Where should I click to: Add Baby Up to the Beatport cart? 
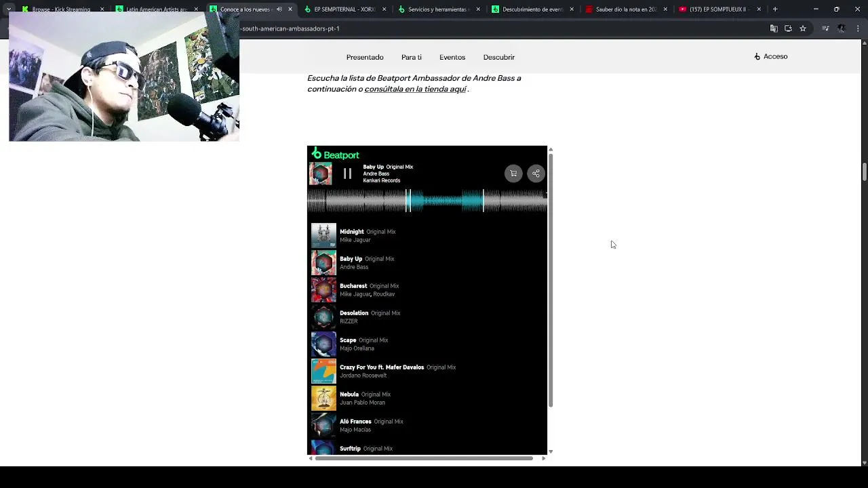[513, 174]
